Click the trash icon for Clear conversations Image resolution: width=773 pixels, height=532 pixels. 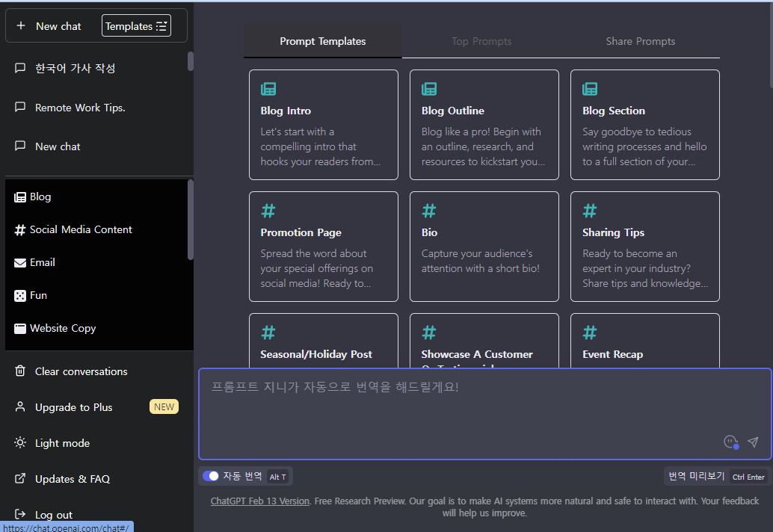(20, 371)
